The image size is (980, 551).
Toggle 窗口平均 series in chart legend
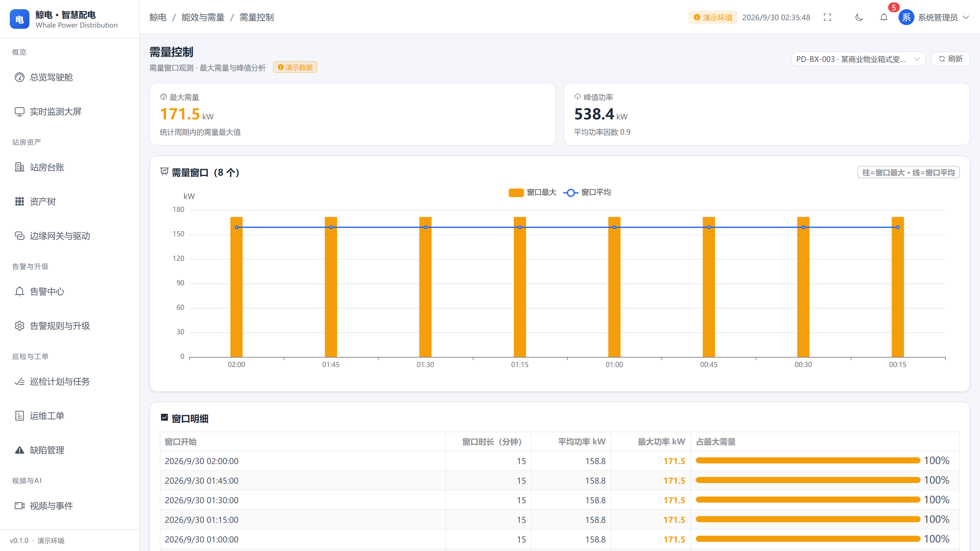click(587, 193)
